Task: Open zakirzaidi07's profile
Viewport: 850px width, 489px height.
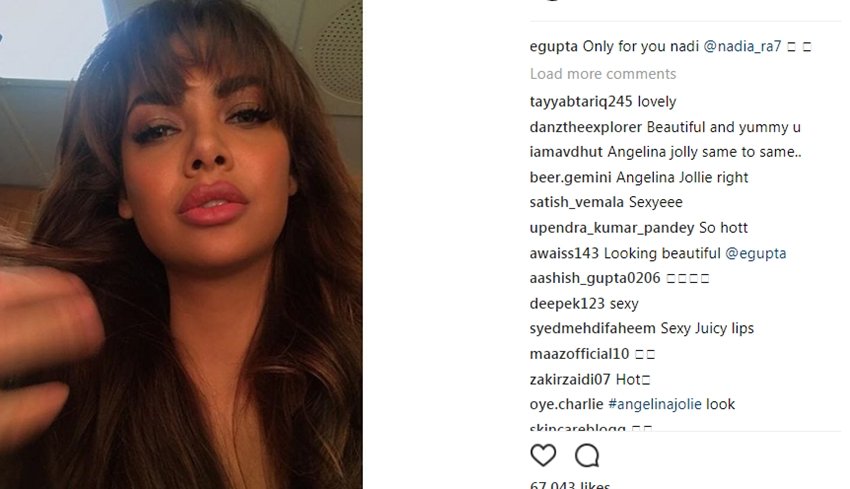Action: [x=570, y=379]
